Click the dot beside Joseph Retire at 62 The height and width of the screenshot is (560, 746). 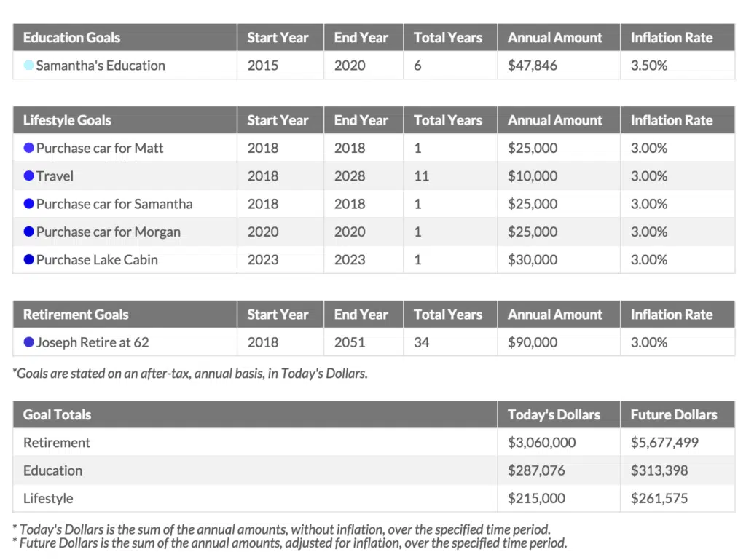point(29,342)
